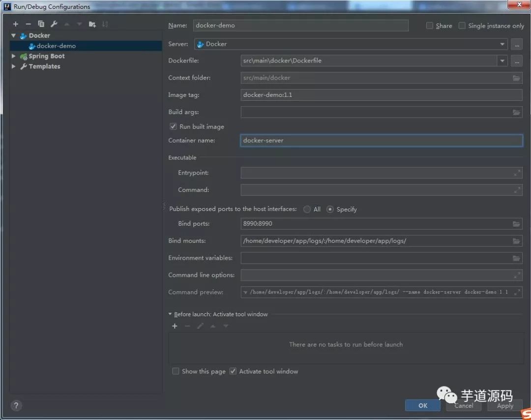This screenshot has width=531, height=420.
Task: Select the All ports radio button
Action: pos(307,210)
